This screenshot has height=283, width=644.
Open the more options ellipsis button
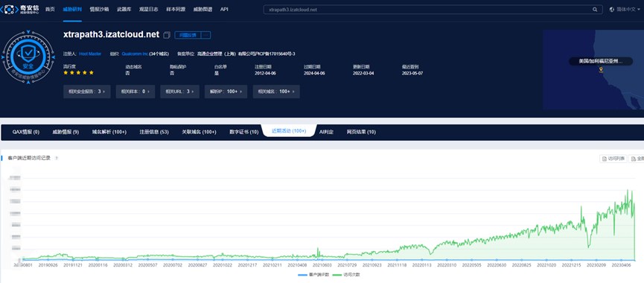[x=206, y=35]
